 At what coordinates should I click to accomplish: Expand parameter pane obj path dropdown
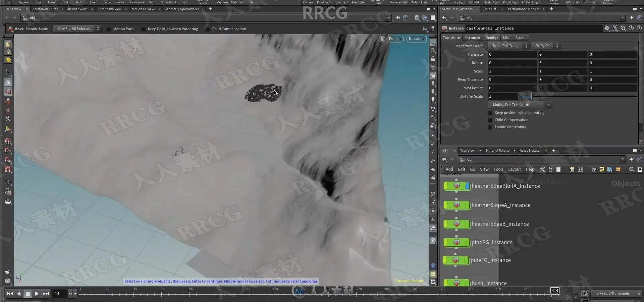point(623,18)
